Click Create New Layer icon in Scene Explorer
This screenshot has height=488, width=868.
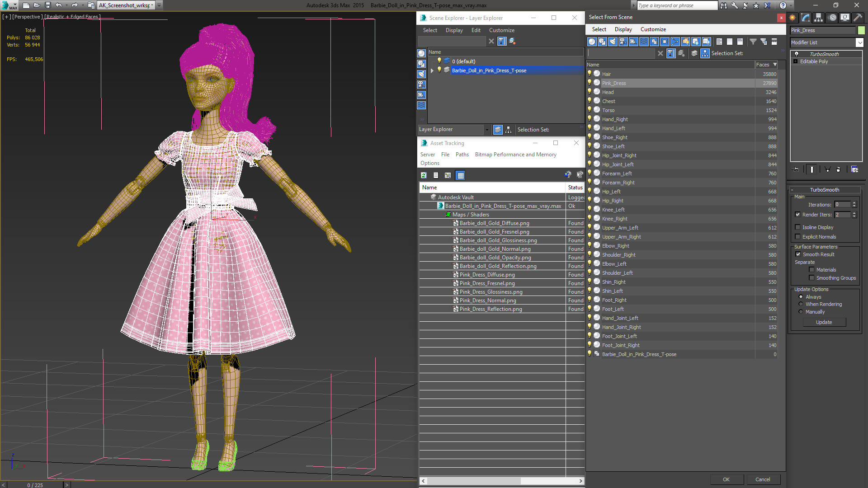512,41
